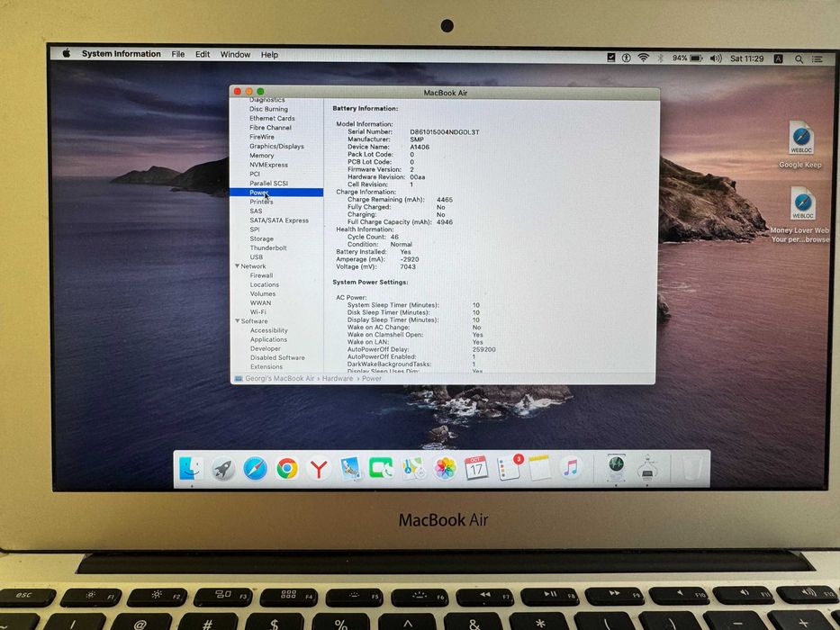The height and width of the screenshot is (630, 840).
Task: Open Yandex Browser in the Dock
Action: (319, 469)
